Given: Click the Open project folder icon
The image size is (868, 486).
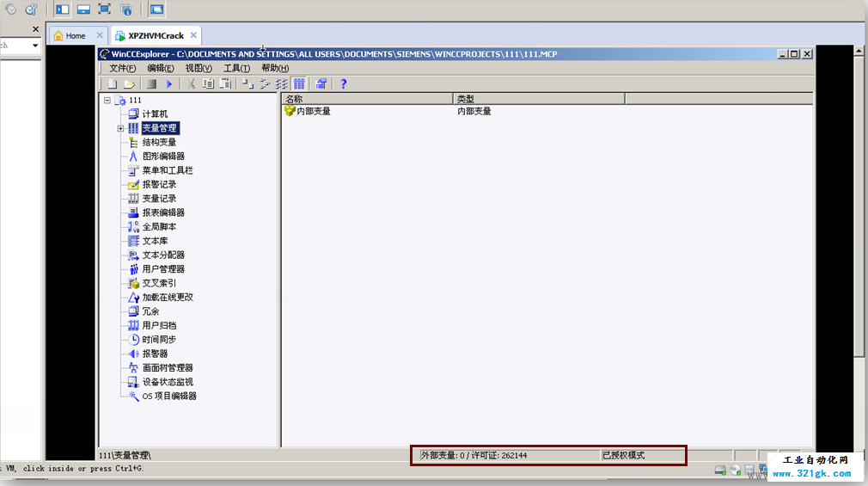Looking at the screenshot, I should 129,83.
